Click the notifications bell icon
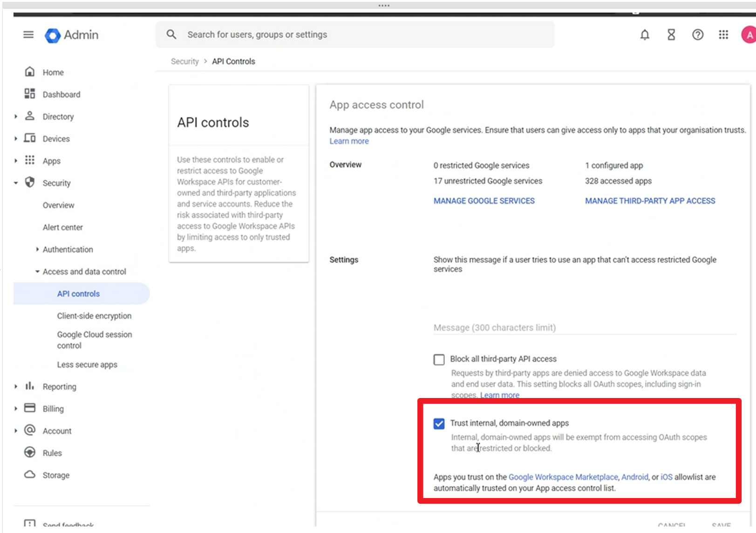756x533 pixels. [x=644, y=35]
